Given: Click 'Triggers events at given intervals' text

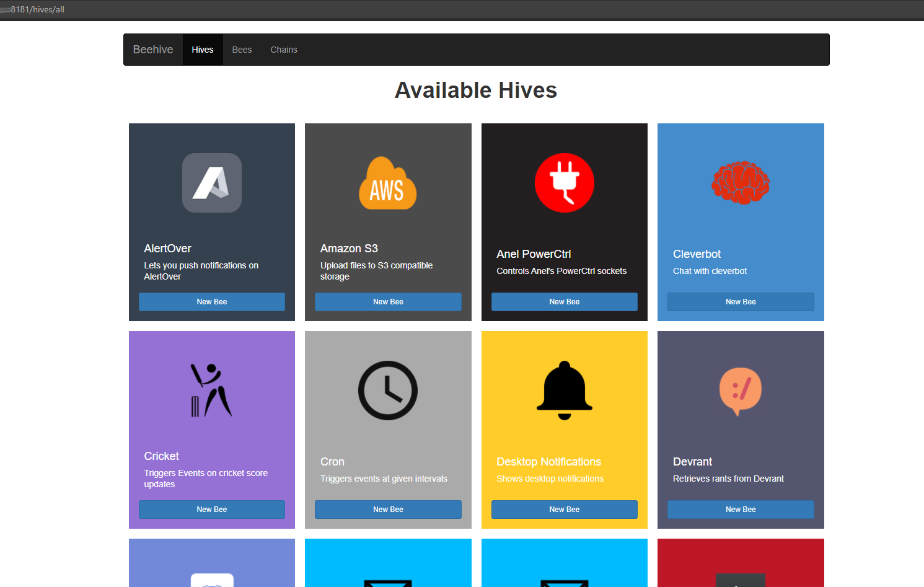Looking at the screenshot, I should pyautogui.click(x=384, y=479).
